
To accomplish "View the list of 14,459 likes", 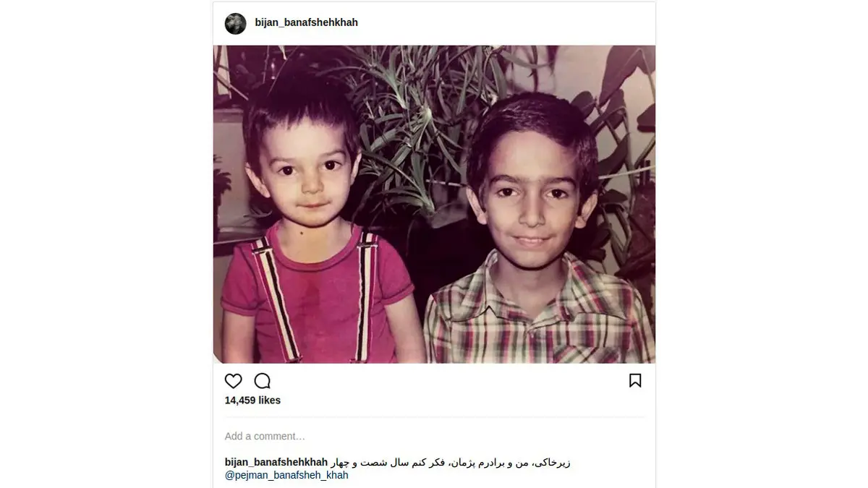I will coord(252,401).
